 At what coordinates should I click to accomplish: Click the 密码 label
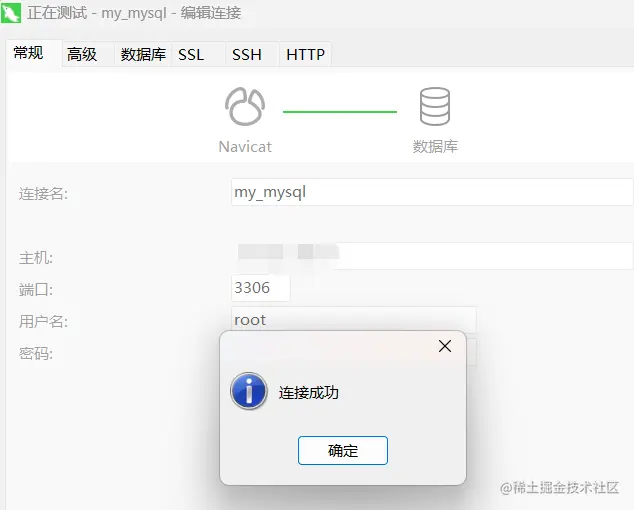coord(36,353)
